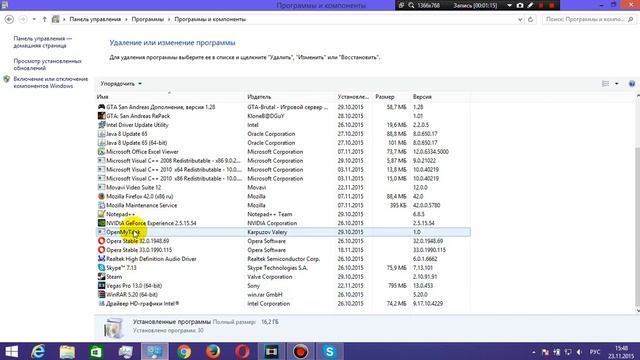
Task: Click the pencil icon in recorder overlay
Action: tap(530, 5)
